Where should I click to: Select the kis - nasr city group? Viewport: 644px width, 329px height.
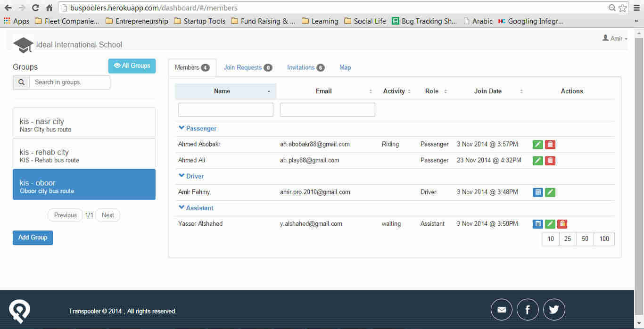[x=84, y=123]
